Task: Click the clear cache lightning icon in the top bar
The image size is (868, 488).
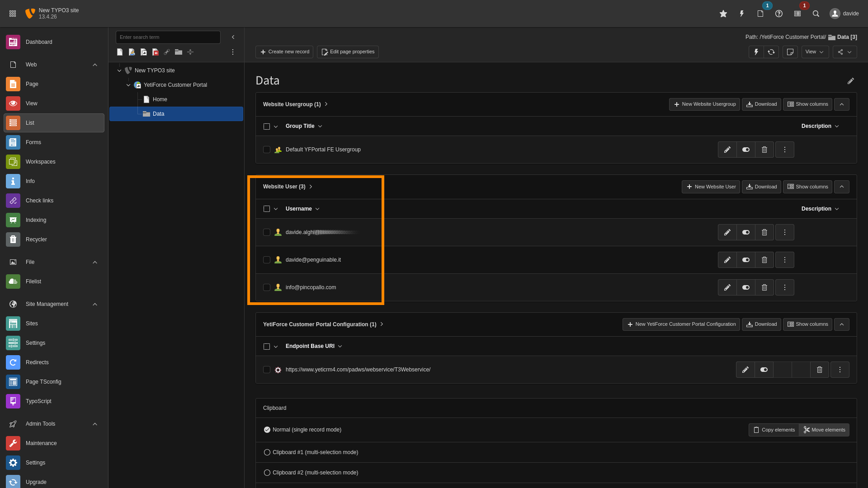Action: [742, 14]
